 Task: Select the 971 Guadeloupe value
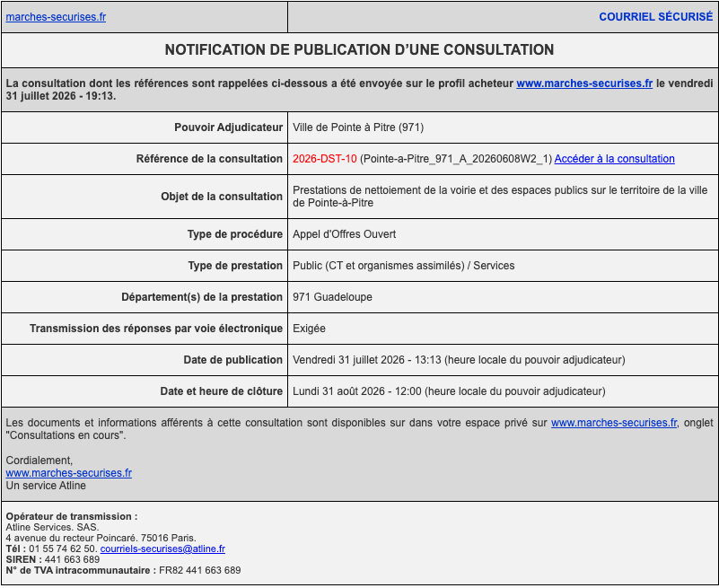332,297
